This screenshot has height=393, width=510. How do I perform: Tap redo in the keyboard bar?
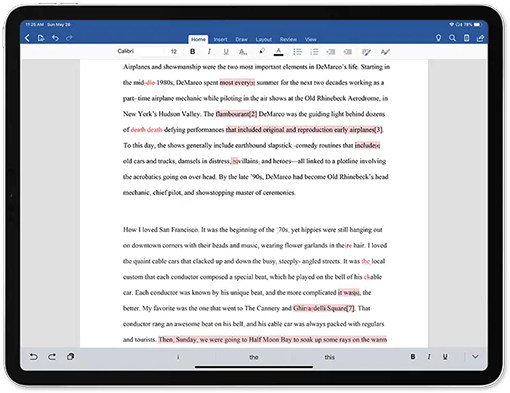52,357
